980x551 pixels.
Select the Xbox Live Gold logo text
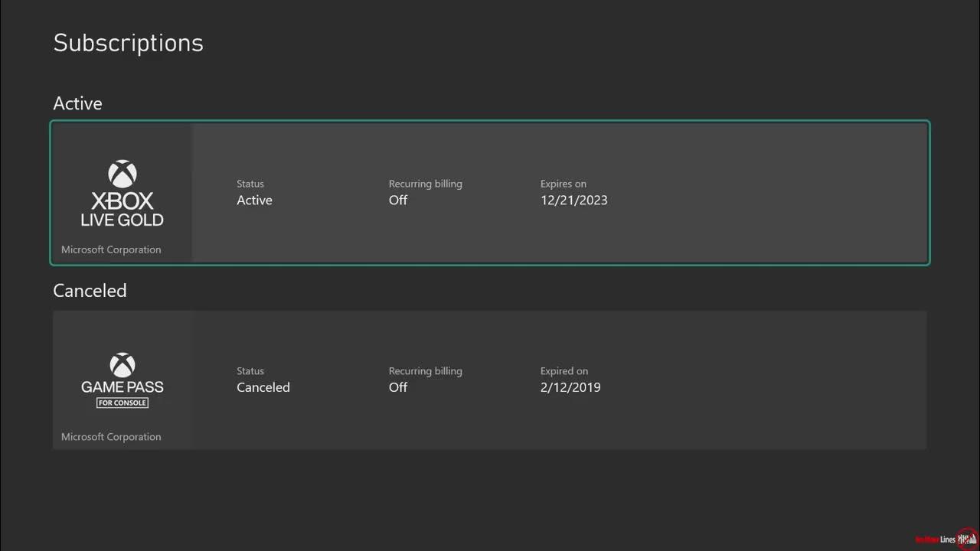coord(122,210)
